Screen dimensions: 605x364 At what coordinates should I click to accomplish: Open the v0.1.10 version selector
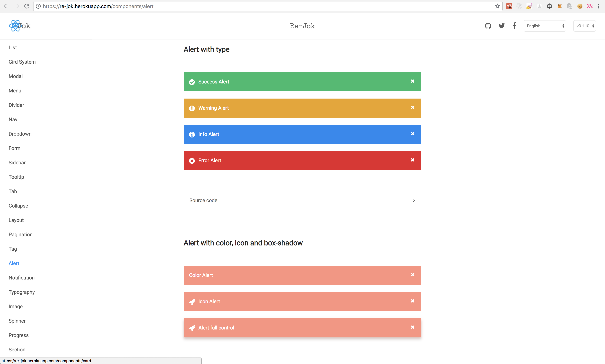tap(585, 26)
